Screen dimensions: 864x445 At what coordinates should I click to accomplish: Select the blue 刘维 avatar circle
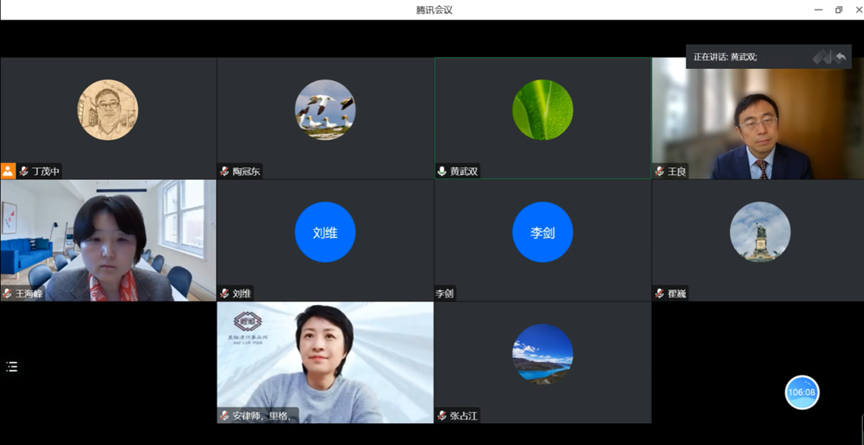(x=325, y=232)
